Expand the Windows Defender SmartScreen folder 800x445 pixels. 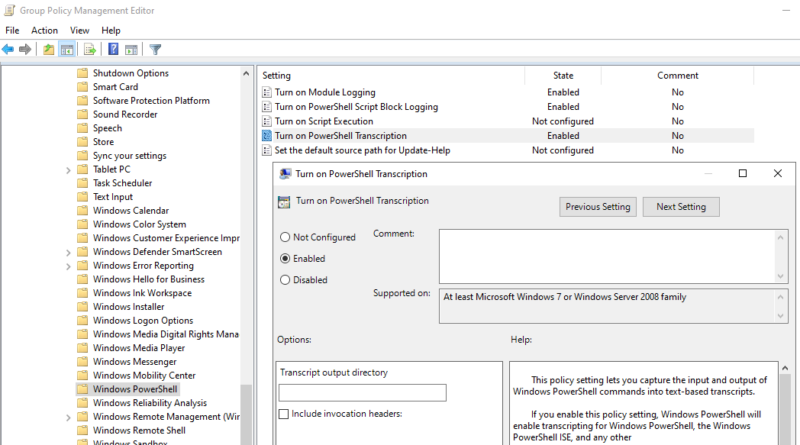pos(68,252)
